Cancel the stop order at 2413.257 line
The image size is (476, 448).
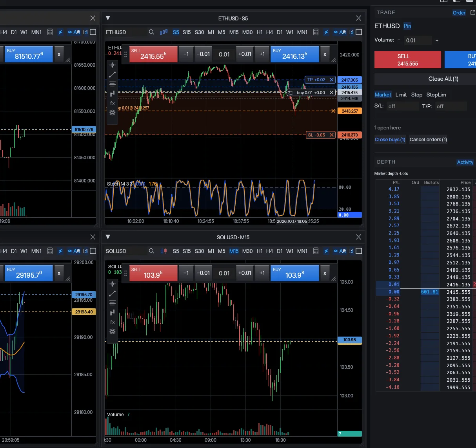[333, 111]
